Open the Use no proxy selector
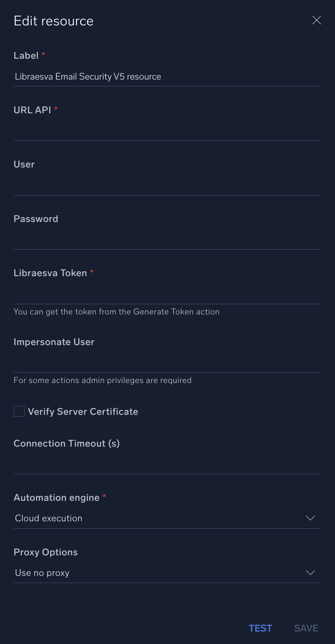 tap(167, 573)
